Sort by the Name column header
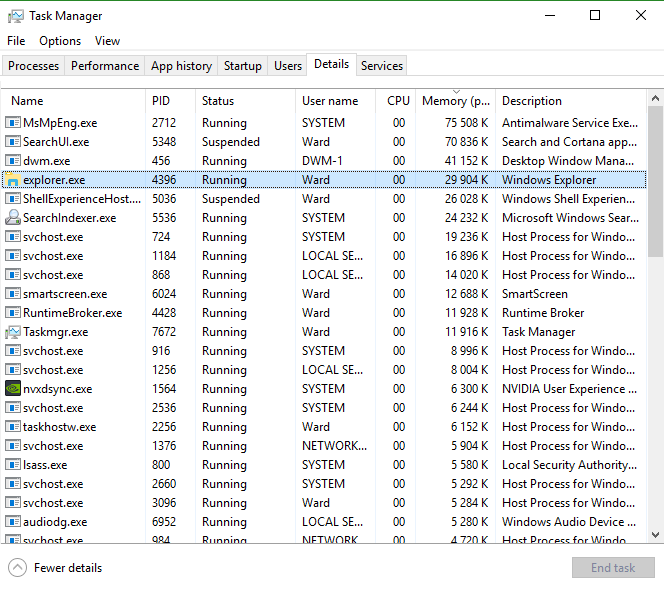Viewport: 664px width, 592px height. pyautogui.click(x=73, y=101)
